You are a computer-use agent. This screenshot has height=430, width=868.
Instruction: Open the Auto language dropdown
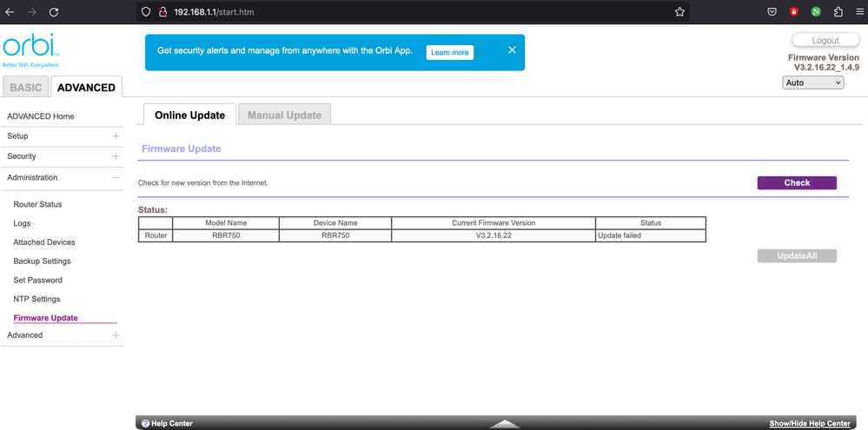click(x=813, y=83)
